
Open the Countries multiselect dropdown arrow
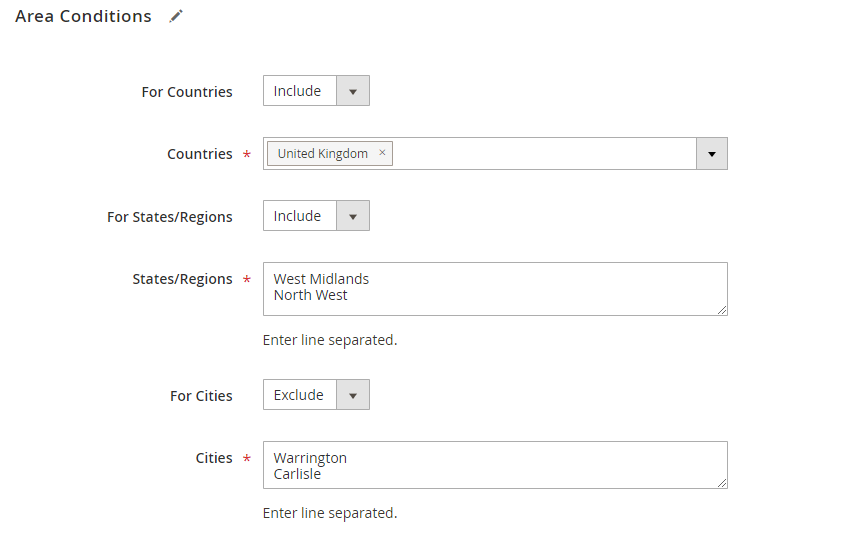click(711, 154)
